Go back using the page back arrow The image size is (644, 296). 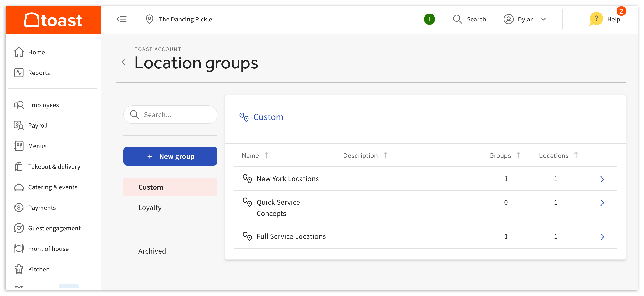(123, 63)
